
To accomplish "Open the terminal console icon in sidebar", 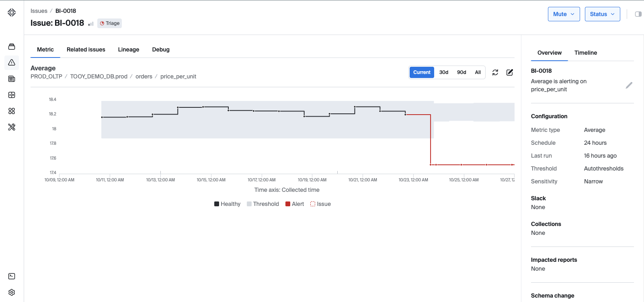I will click(x=12, y=276).
